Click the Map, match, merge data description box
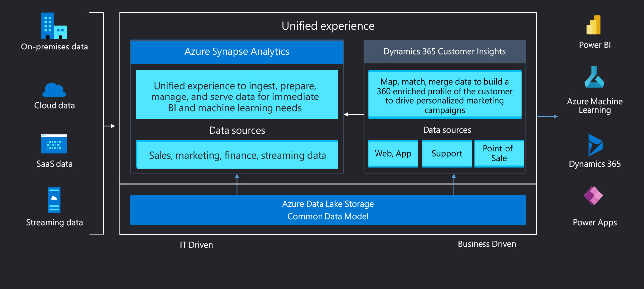Viewport: 644px width, 289px height. pos(444,95)
